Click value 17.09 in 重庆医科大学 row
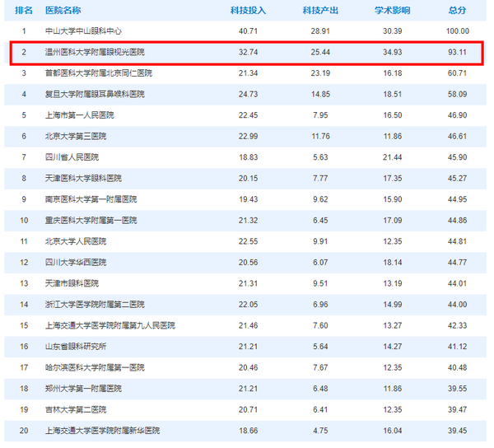Screen dimensions: 494x448 (393, 221)
